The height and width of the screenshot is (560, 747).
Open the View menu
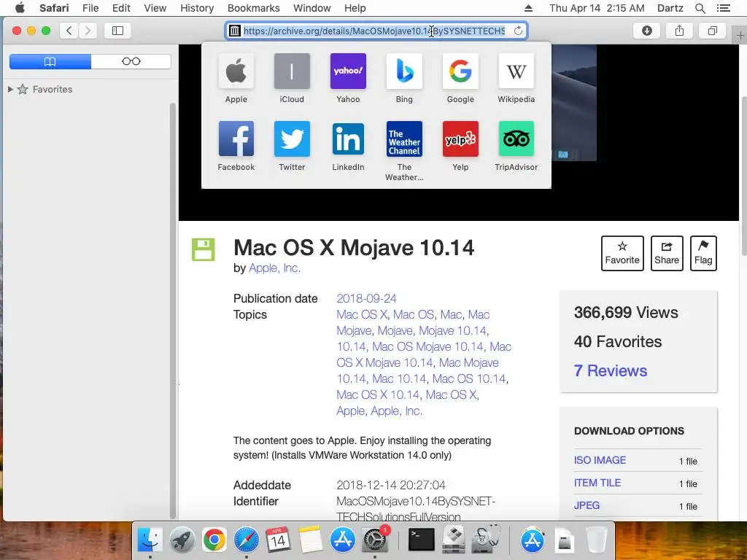point(155,8)
